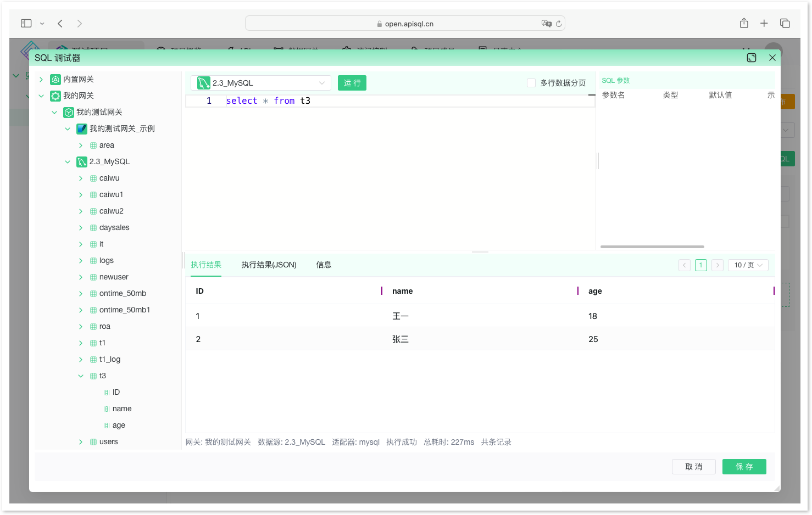812x515 pixels.
Task: Click the SQL 参数 horizontal scrollbar
Action: point(652,247)
